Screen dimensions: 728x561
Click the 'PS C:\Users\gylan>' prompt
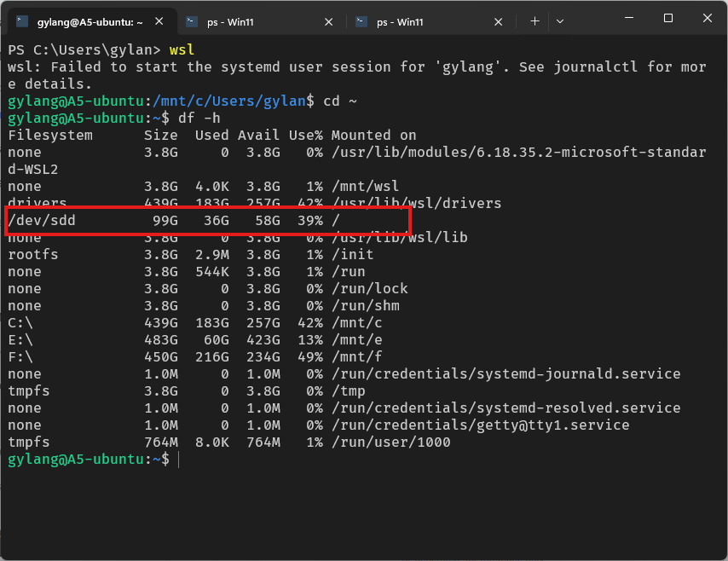coord(84,49)
